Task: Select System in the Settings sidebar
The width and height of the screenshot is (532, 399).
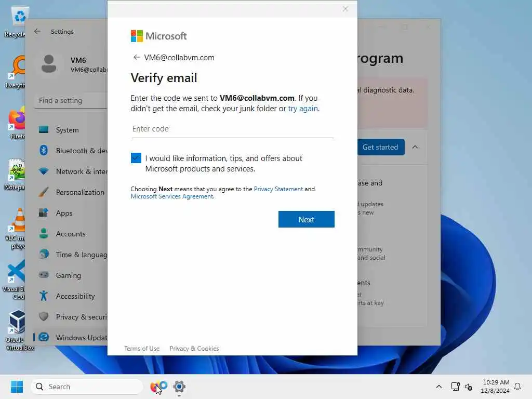Action: pyautogui.click(x=72, y=130)
